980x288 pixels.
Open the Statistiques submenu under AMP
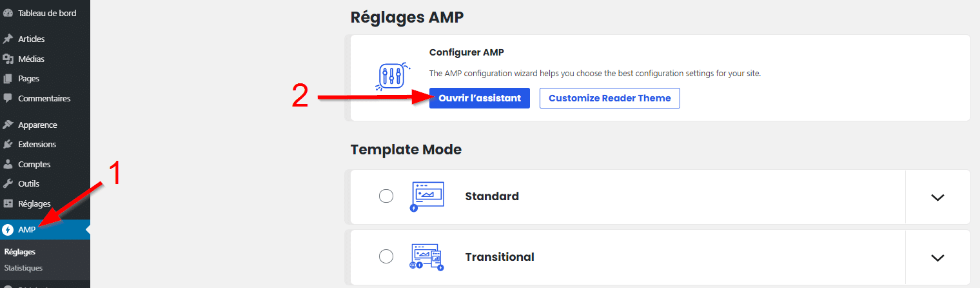23,268
